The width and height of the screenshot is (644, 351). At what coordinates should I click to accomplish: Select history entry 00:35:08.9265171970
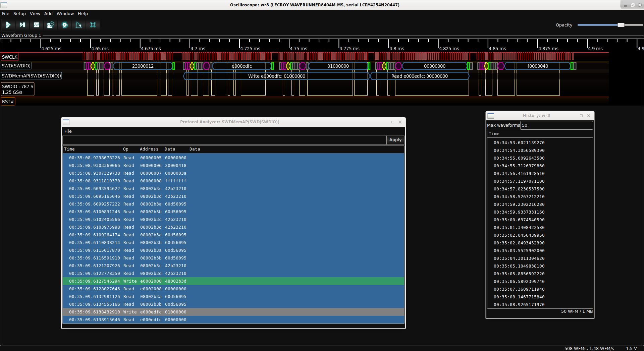(540, 305)
